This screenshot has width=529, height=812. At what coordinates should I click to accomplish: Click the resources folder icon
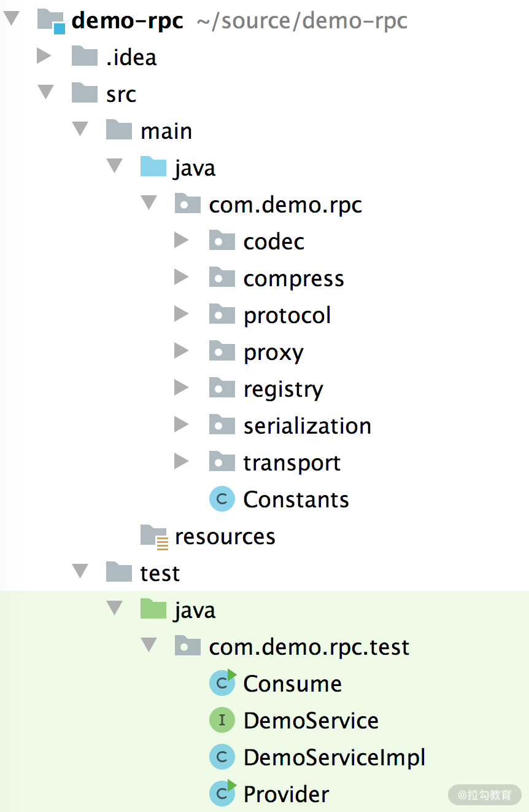pyautogui.click(x=153, y=536)
